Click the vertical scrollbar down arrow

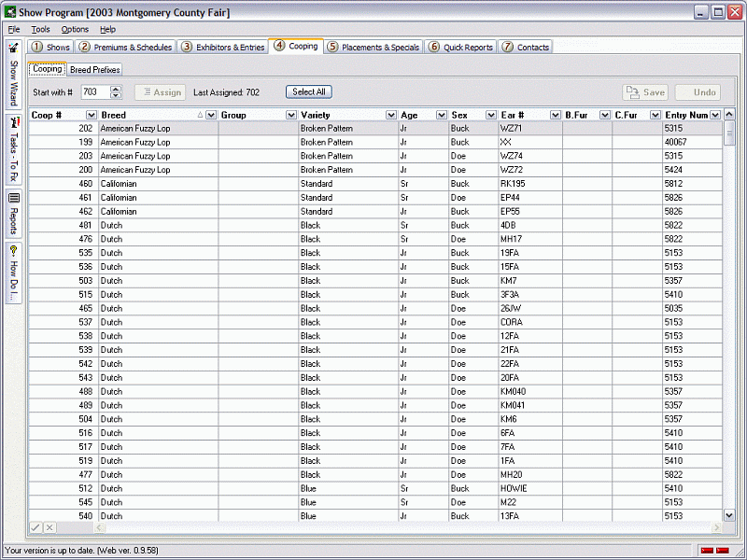click(729, 515)
